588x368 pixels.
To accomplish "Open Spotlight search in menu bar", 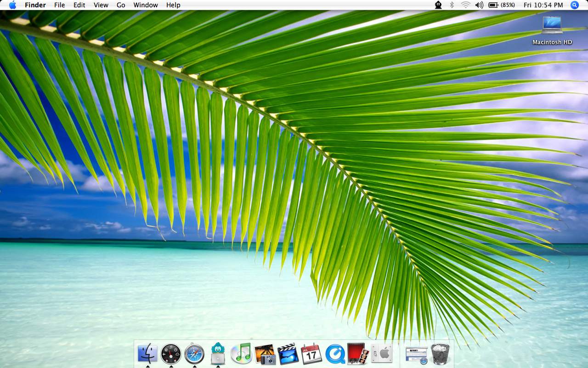I will click(x=574, y=5).
